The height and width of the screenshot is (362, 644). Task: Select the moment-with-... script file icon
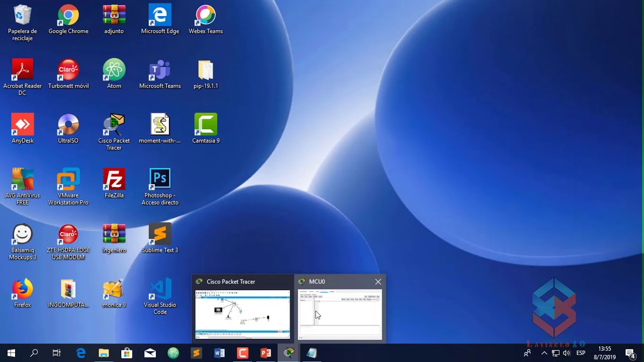tap(160, 129)
